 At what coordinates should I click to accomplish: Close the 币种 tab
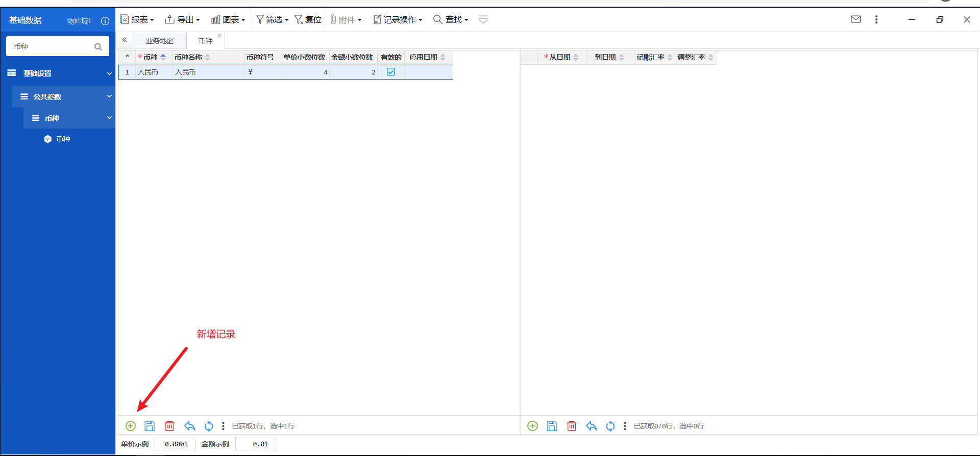tap(219, 36)
